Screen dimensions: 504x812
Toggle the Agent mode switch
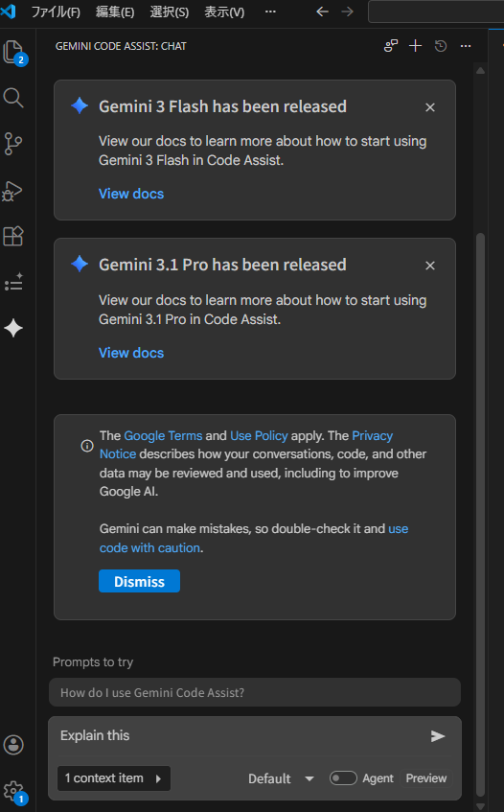343,777
